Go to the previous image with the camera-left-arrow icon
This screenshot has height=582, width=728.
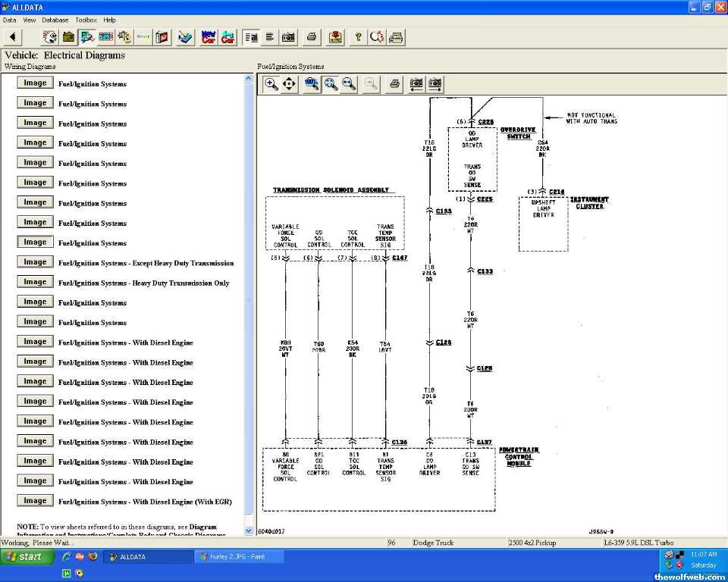[x=416, y=84]
